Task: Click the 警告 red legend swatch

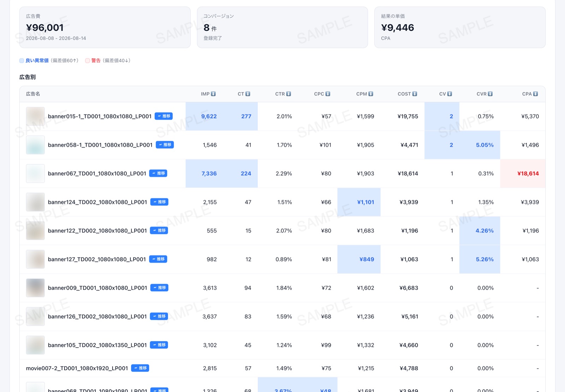Action: point(88,61)
